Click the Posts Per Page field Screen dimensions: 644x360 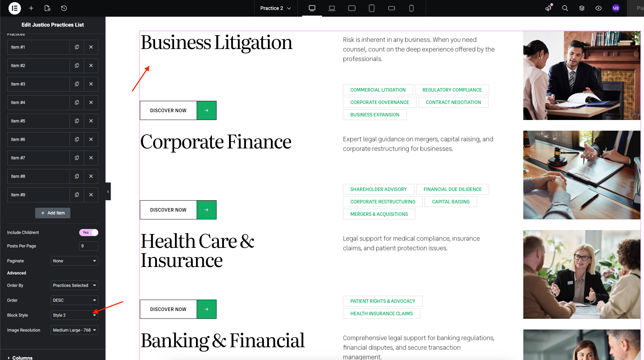[x=88, y=246]
